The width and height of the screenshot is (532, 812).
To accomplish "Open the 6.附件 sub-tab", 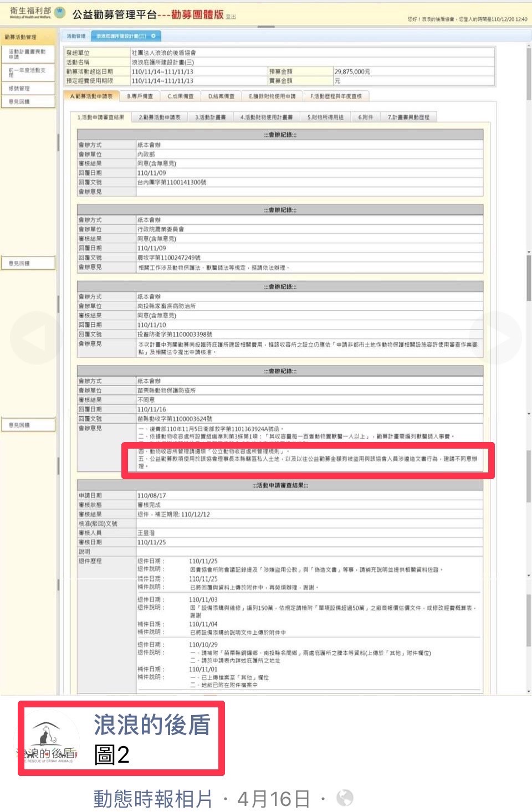I will click(366, 117).
